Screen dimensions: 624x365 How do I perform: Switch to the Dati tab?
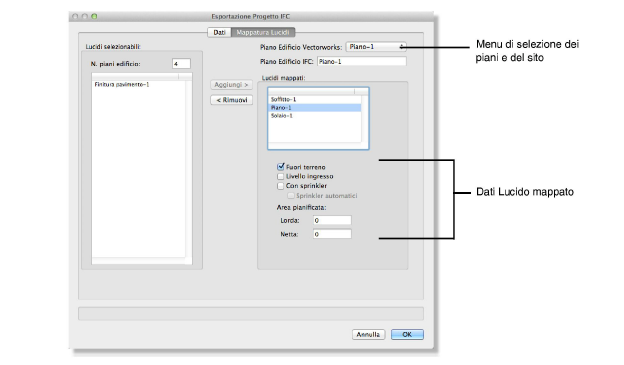(x=219, y=32)
